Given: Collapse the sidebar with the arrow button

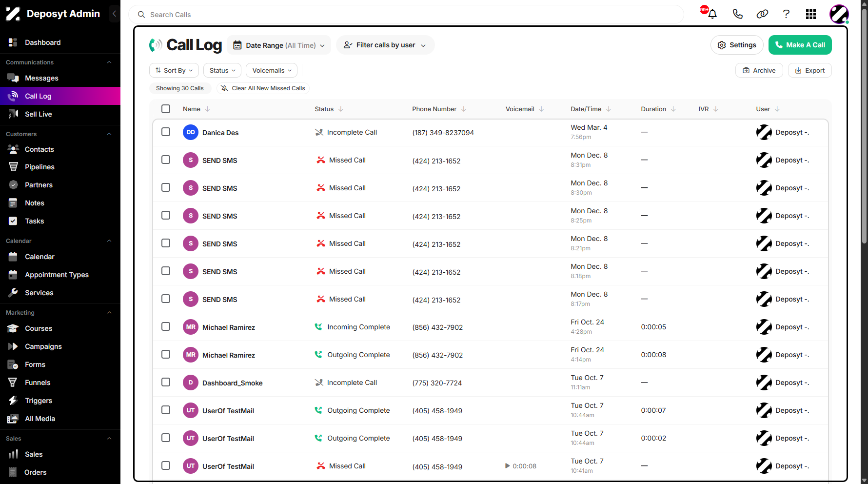Looking at the screenshot, I should [x=114, y=14].
